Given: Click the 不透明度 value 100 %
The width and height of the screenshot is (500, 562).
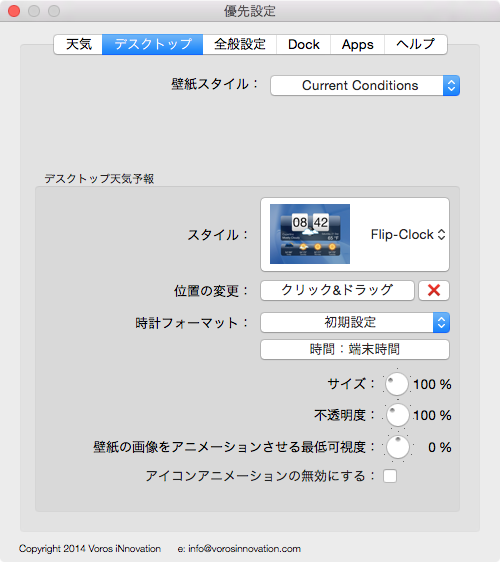Looking at the screenshot, I should coord(432,415).
